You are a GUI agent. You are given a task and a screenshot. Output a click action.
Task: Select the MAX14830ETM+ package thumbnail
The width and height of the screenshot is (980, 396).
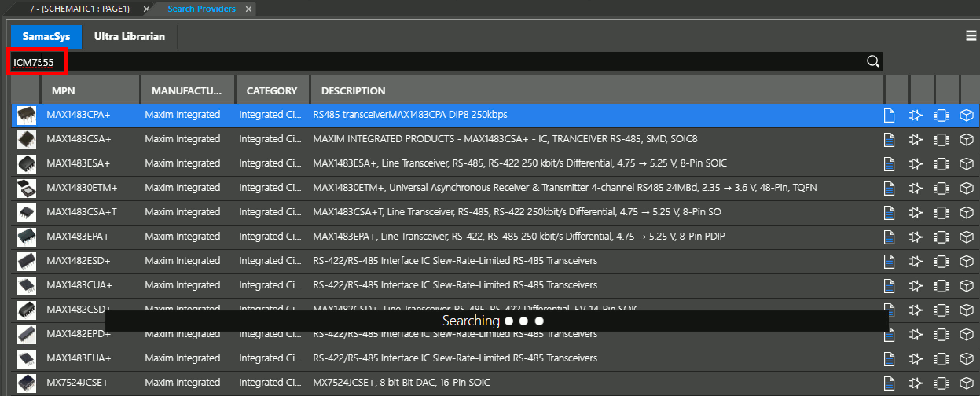click(27, 189)
